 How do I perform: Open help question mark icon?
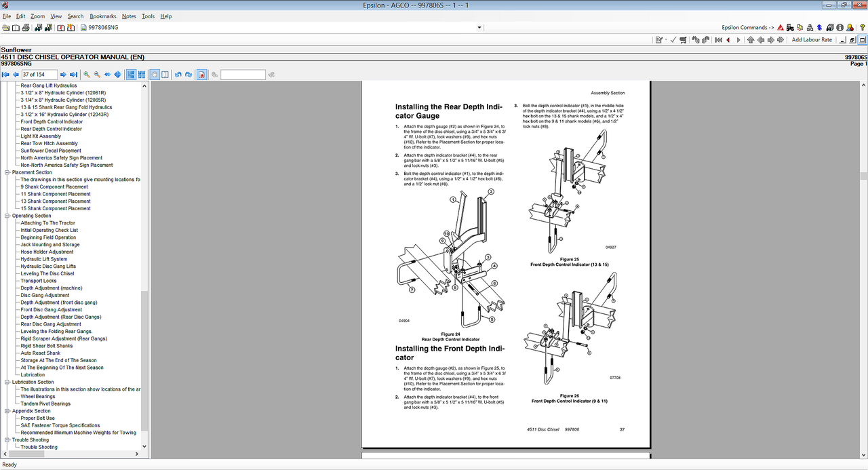862,28
